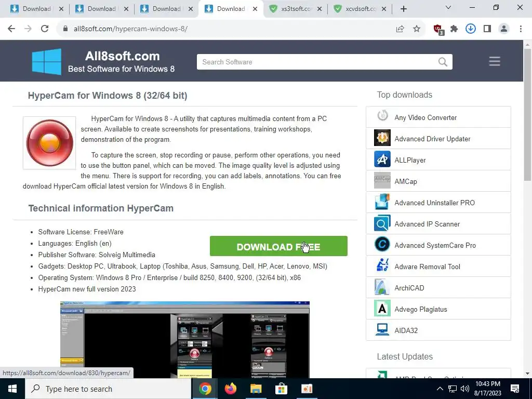Viewport: 532px width, 399px height.
Task: Show hidden system tray icons
Action: 440,389
